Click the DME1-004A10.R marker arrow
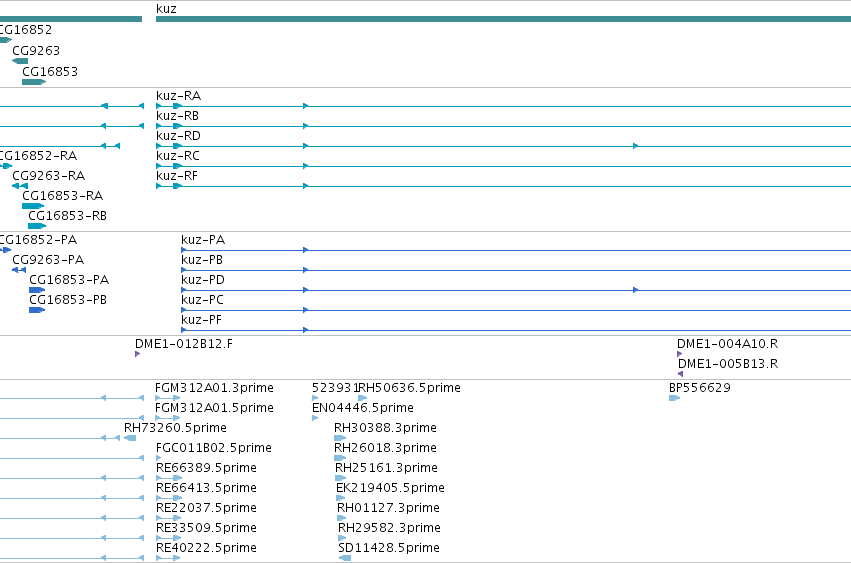This screenshot has height=563, width=851. coord(679,354)
